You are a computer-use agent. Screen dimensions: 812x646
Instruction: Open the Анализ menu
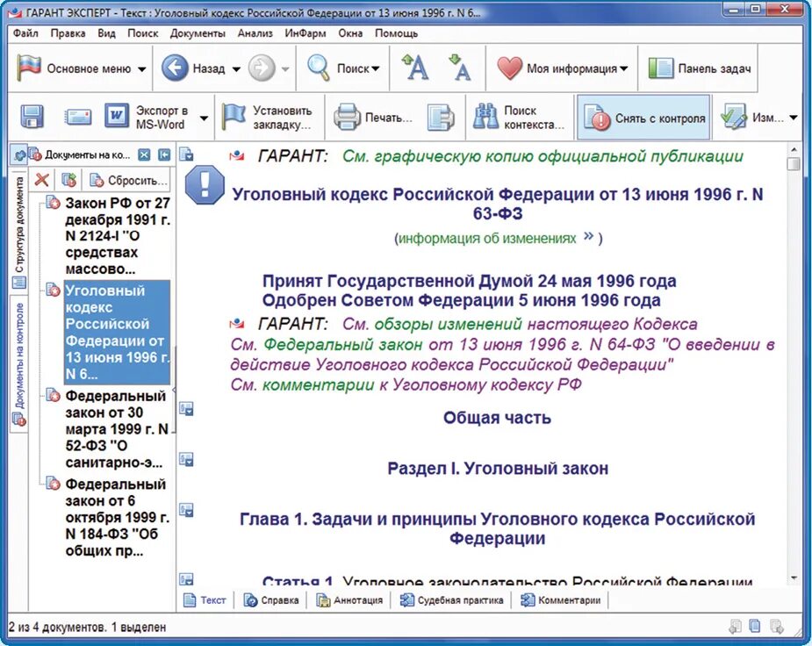tap(255, 33)
